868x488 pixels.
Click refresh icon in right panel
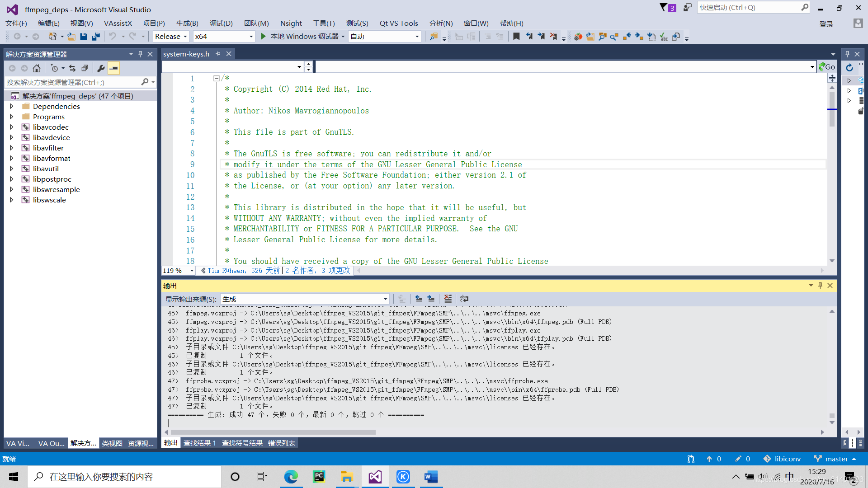pyautogui.click(x=849, y=67)
